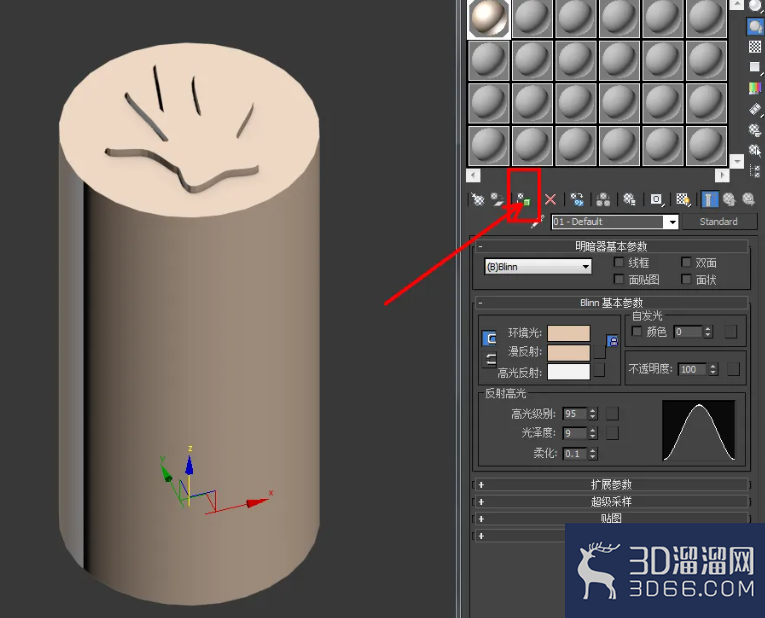Click the Make Unique icon

click(x=604, y=199)
